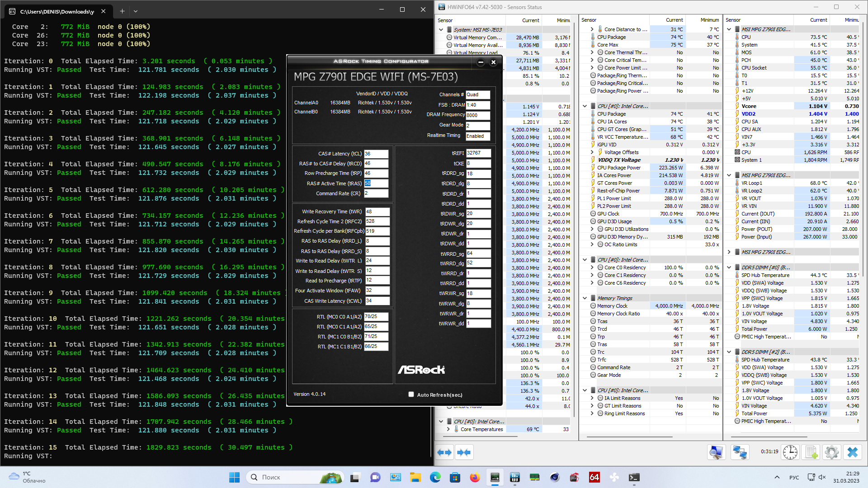Viewport: 868px width, 488px height.
Task: Collapse the Memory Timings group
Action: pyautogui.click(x=585, y=298)
